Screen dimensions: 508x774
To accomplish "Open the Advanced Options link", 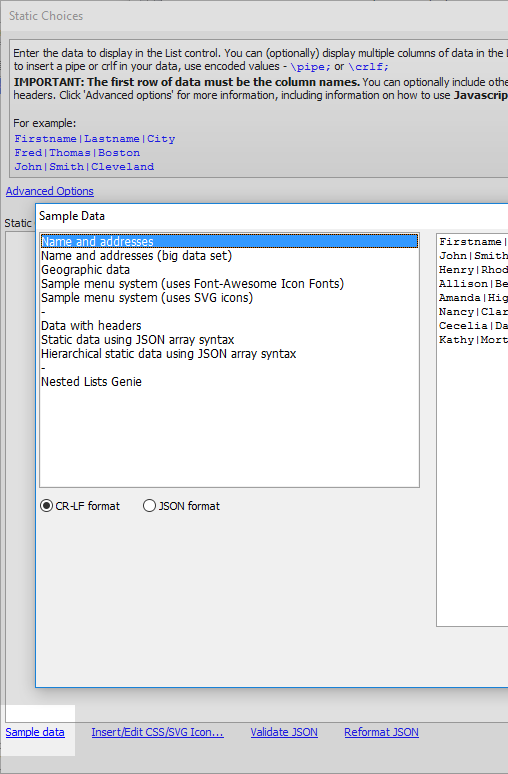I will [49, 191].
